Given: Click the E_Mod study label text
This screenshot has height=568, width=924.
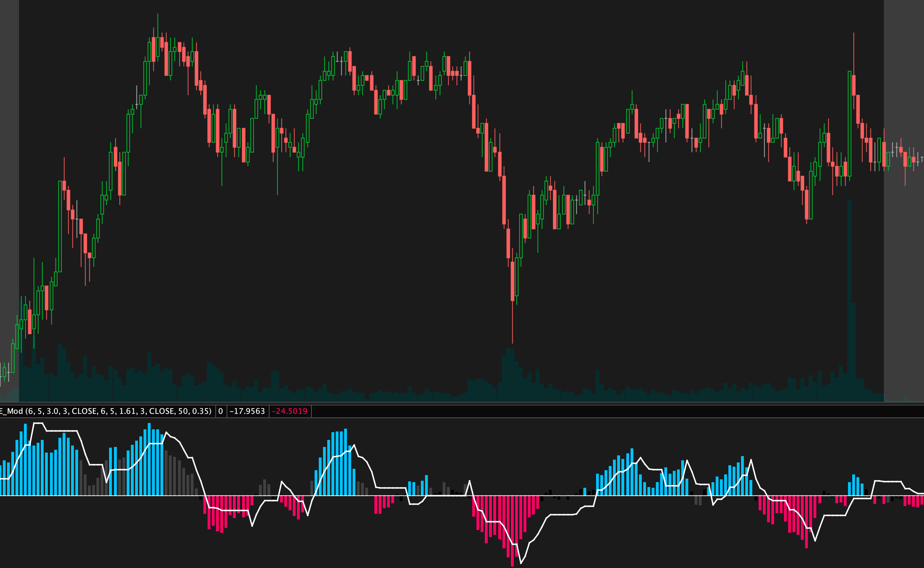Looking at the screenshot, I should click(x=105, y=411).
